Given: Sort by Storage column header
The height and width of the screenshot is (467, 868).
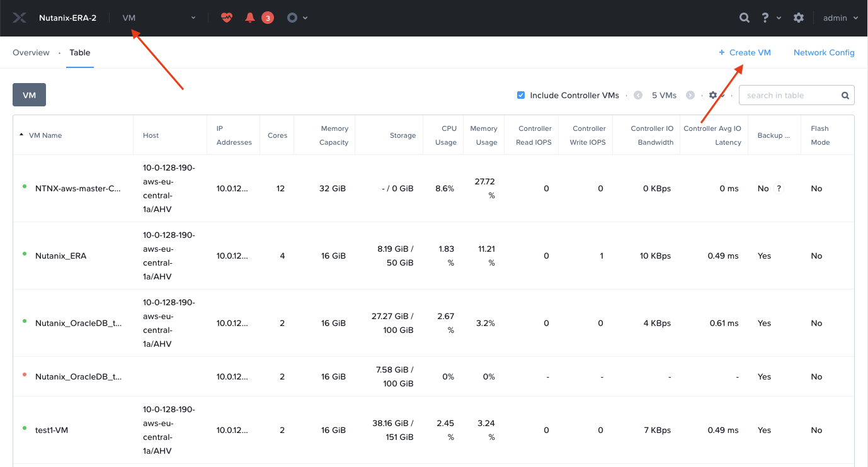Looking at the screenshot, I should [x=403, y=135].
